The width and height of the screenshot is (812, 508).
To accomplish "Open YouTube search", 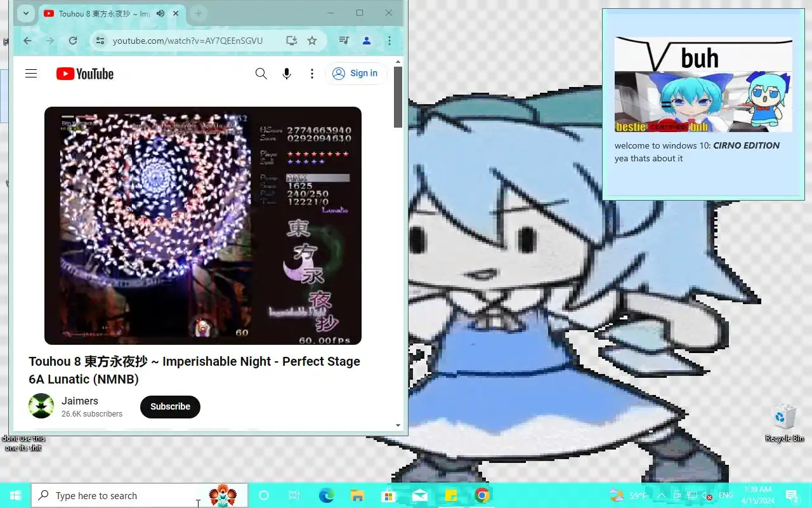I will tap(261, 74).
